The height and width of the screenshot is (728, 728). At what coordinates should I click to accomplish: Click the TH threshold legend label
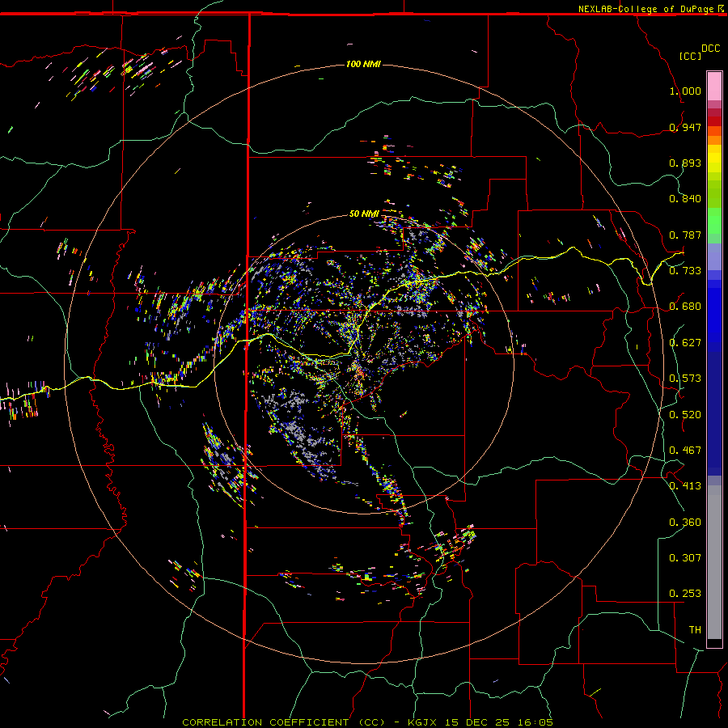(x=695, y=629)
